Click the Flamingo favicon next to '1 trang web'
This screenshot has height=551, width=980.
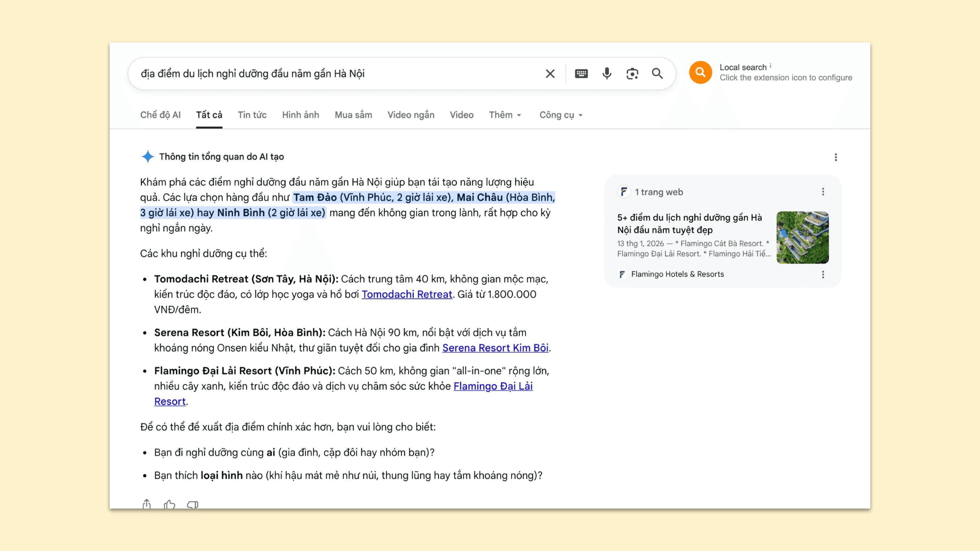coord(624,192)
